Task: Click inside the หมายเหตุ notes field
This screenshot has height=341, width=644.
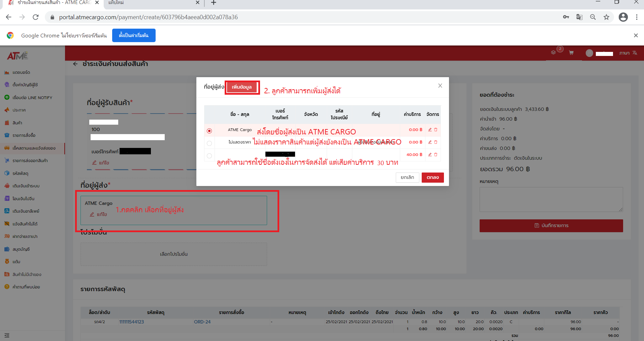Action: [x=551, y=199]
